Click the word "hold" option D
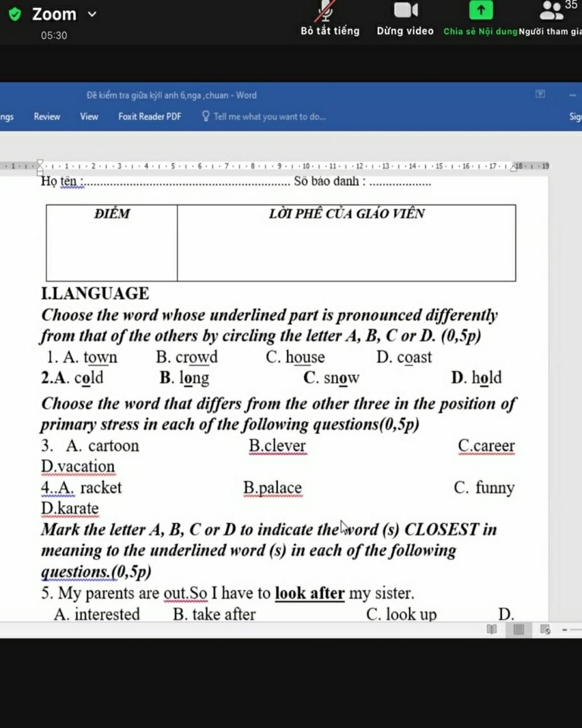This screenshot has width=582, height=728. [487, 378]
